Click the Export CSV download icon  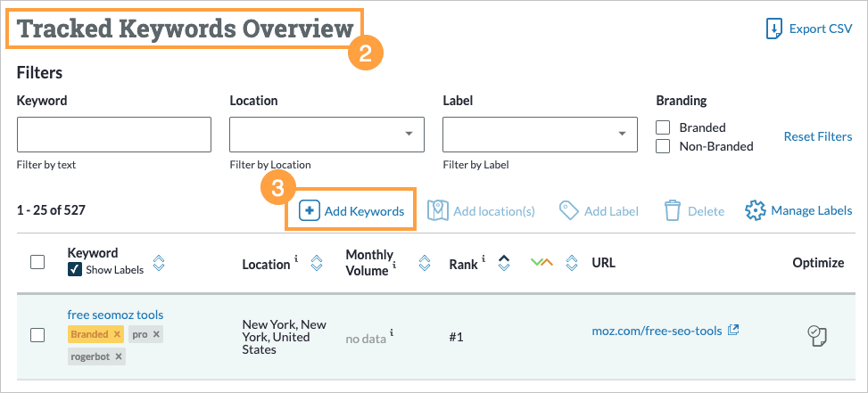773,29
